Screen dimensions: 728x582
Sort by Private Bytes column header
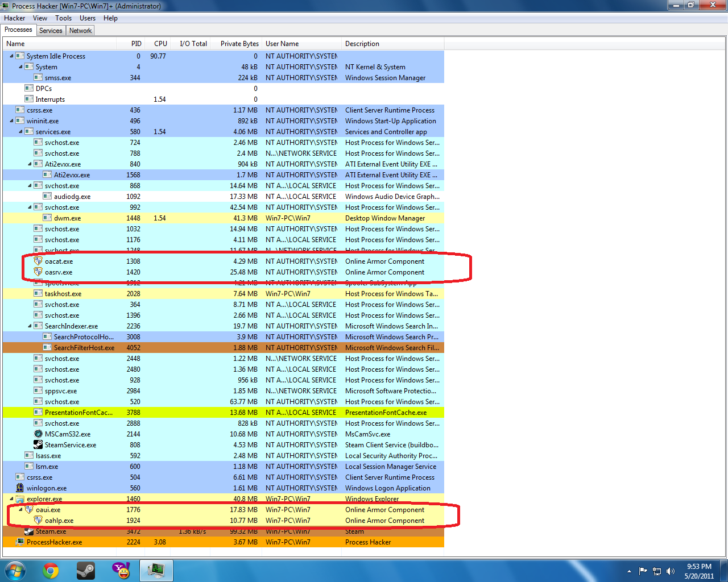click(x=237, y=44)
